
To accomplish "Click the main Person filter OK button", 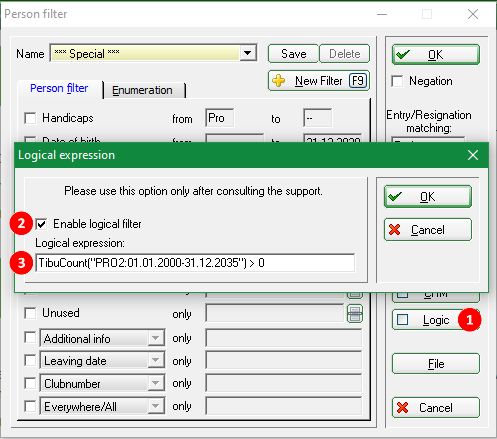I will coord(436,54).
